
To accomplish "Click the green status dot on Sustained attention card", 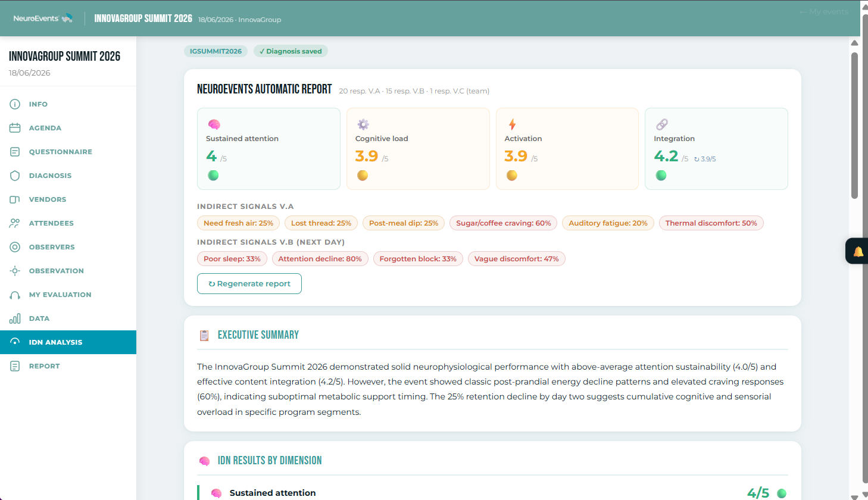I will click(213, 175).
